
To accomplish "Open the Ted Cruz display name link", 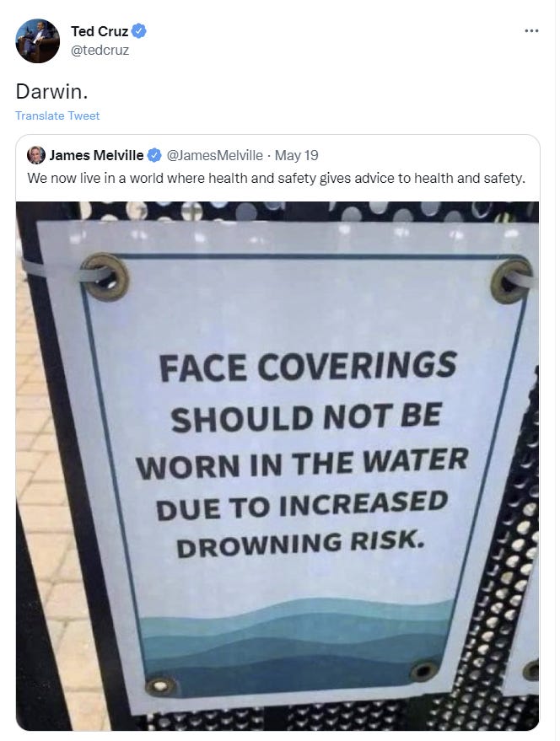I will point(99,32).
